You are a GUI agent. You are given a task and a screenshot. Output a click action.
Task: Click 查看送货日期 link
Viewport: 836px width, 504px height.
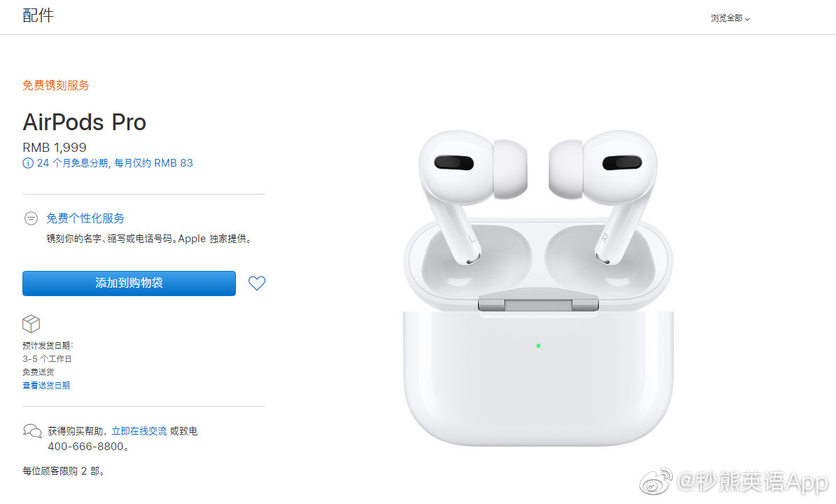coord(46,385)
